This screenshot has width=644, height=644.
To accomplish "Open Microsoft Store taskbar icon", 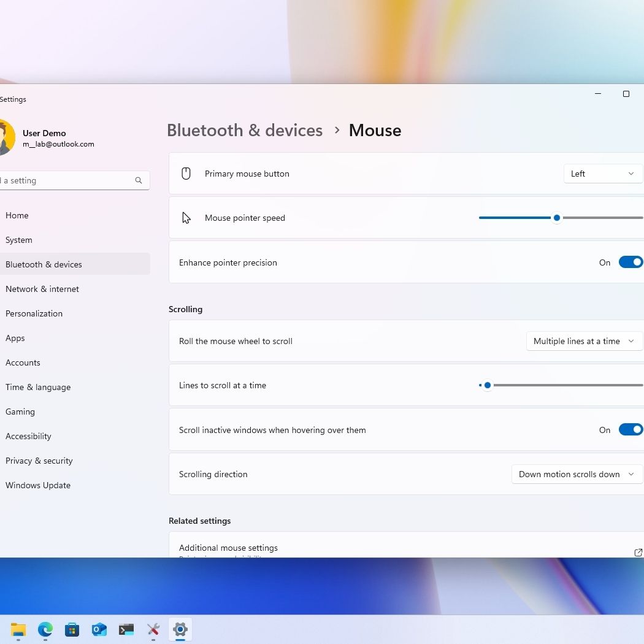I will click(x=72, y=629).
